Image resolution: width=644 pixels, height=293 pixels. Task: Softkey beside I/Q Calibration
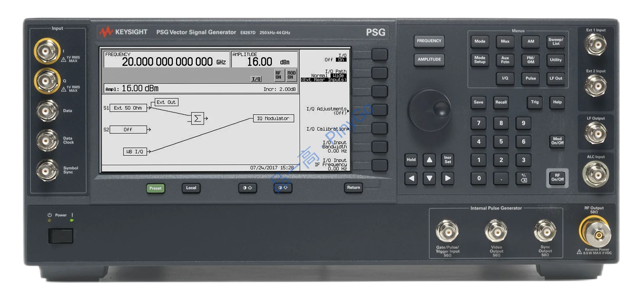(x=379, y=128)
